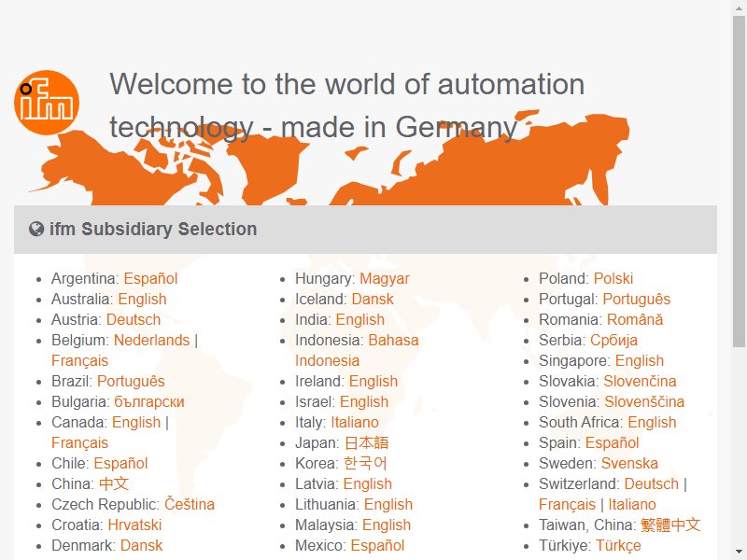Open Czech Republic's Čeština link
The height and width of the screenshot is (560, 747).
click(190, 504)
